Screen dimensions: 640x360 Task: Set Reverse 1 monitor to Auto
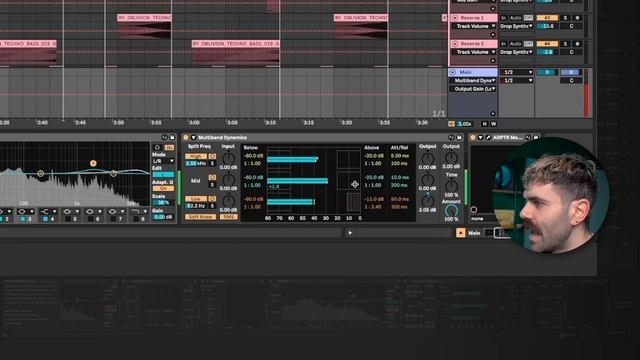(516, 18)
